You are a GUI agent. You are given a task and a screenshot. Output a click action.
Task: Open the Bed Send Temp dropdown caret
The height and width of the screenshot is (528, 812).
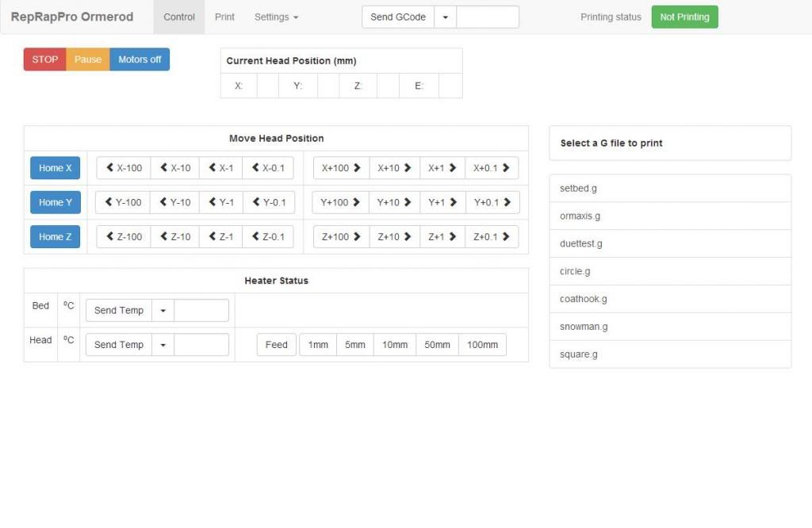click(x=163, y=311)
